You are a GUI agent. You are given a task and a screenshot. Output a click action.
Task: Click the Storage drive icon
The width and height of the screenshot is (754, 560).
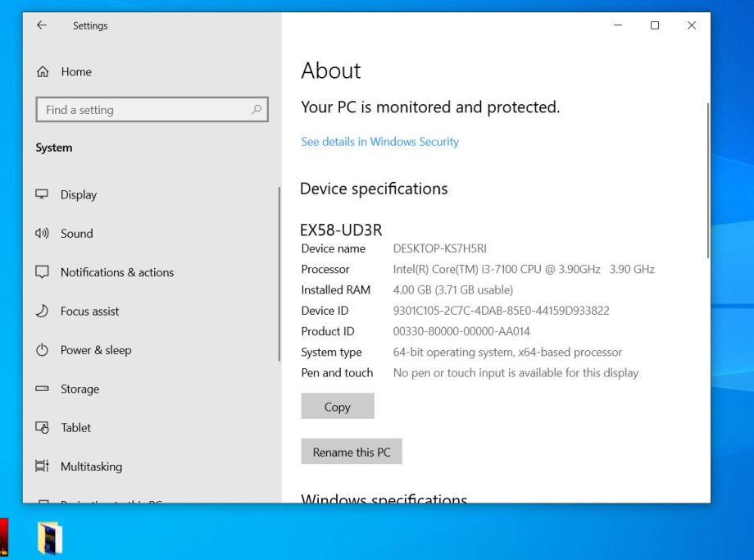42,389
